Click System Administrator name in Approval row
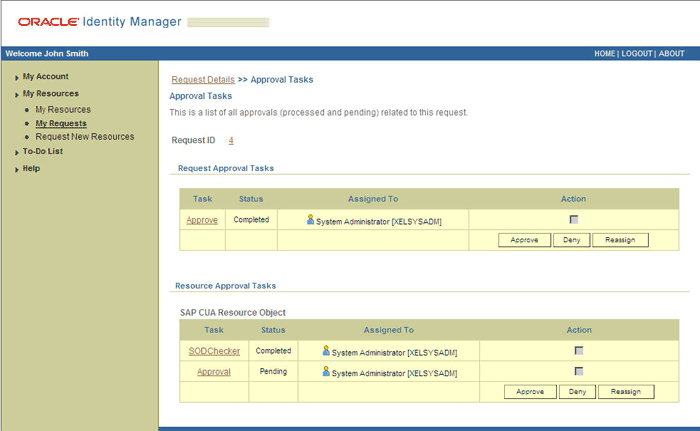The height and width of the screenshot is (431, 700). point(394,373)
